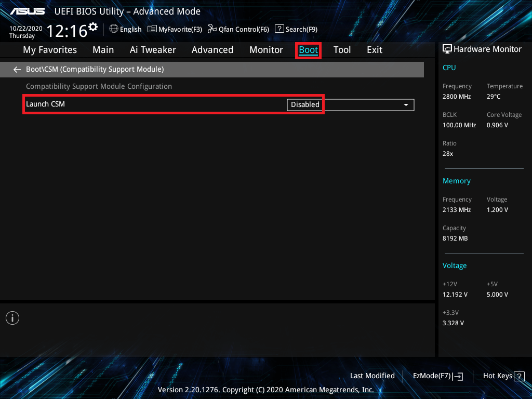Open the Monitor tab
This screenshot has width=532, height=399.
266,50
